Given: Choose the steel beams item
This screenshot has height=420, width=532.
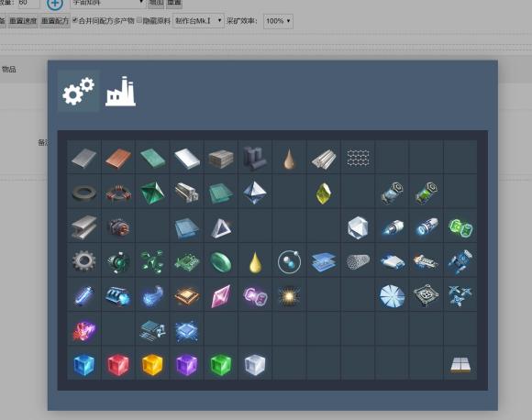Looking at the screenshot, I should coord(83,227).
